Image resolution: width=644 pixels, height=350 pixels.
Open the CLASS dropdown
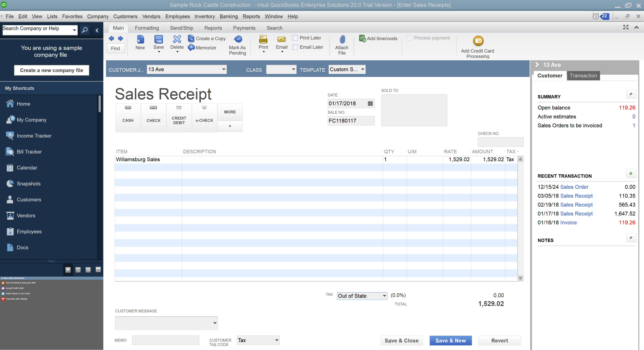(x=293, y=69)
